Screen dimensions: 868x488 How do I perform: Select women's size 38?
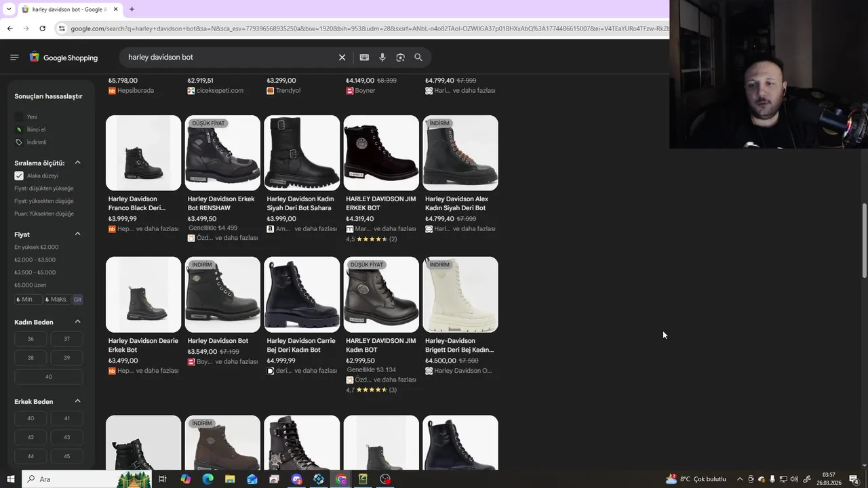(31, 358)
